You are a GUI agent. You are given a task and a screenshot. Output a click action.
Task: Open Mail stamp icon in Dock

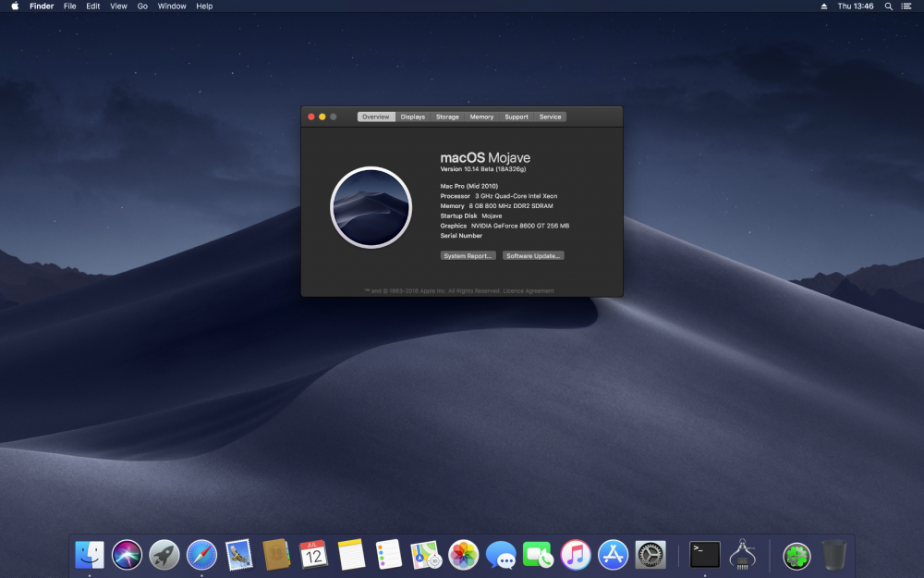(x=238, y=555)
